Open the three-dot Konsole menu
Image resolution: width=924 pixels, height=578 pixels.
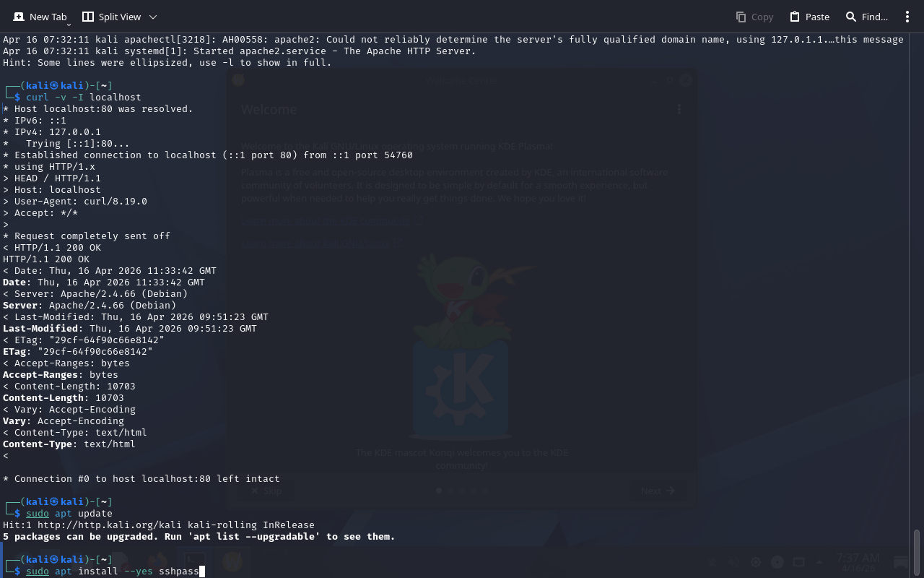(x=907, y=17)
